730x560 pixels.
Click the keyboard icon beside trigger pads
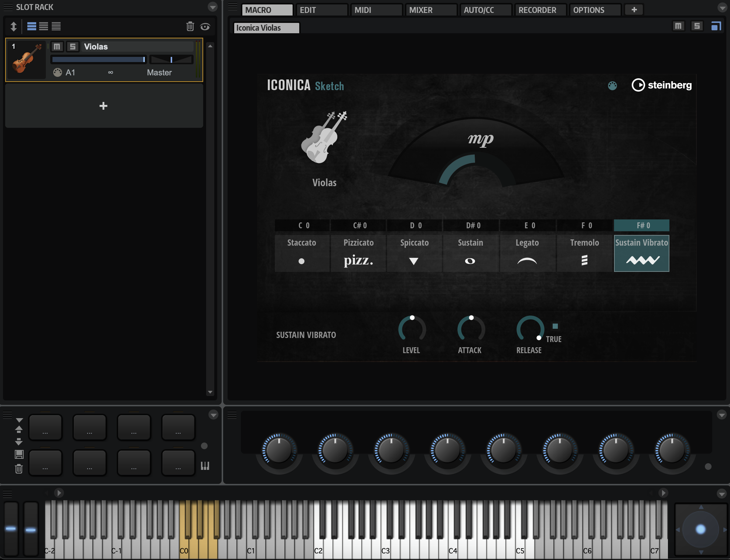[205, 466]
